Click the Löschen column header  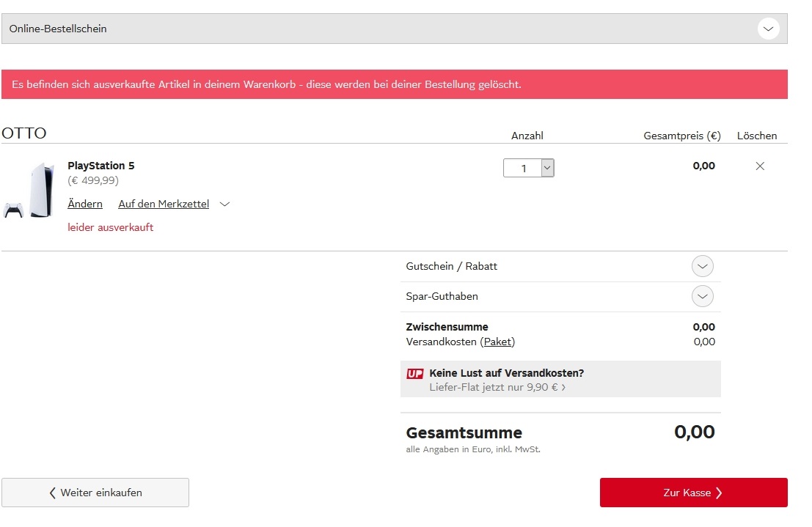[x=756, y=136]
